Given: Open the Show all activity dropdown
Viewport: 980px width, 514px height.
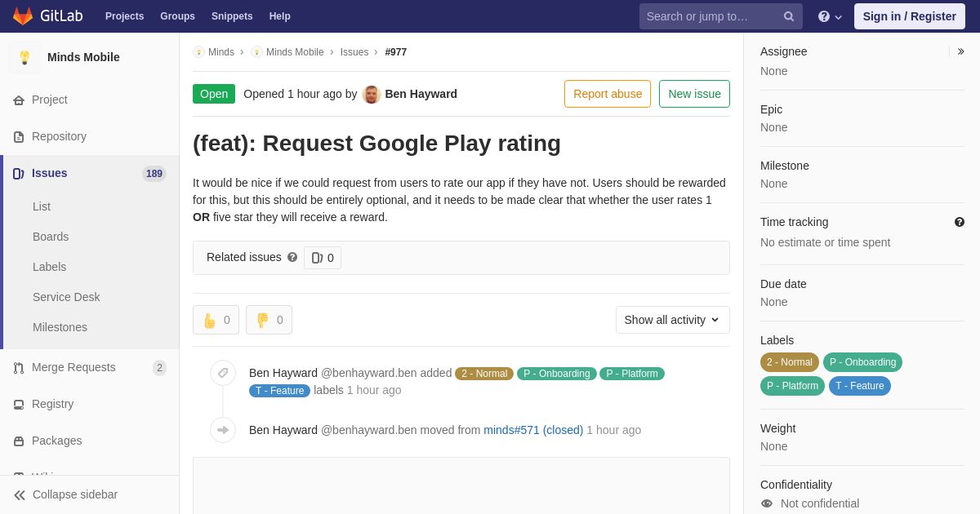Looking at the screenshot, I should click(x=673, y=320).
